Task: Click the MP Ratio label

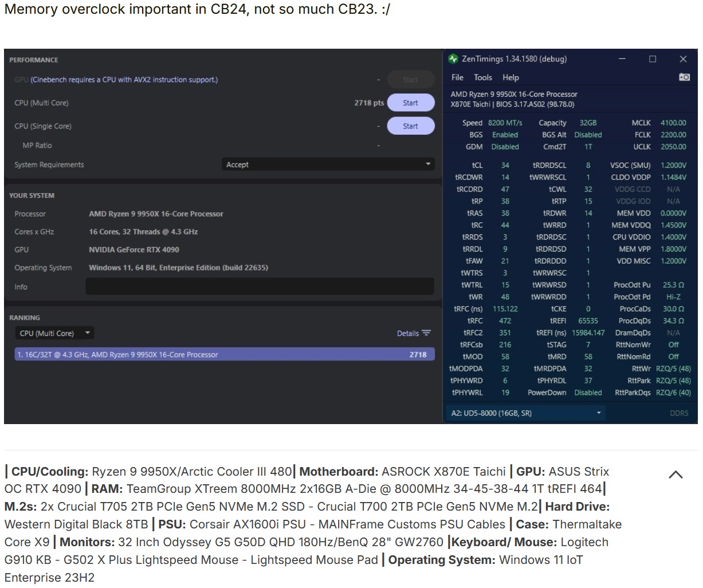Action: pyautogui.click(x=37, y=146)
